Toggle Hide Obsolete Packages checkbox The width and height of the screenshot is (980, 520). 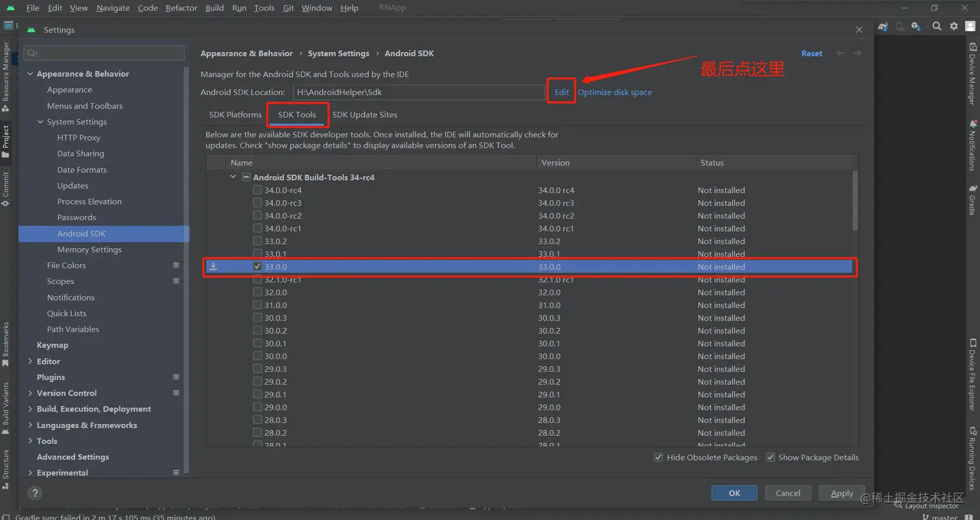(x=659, y=457)
